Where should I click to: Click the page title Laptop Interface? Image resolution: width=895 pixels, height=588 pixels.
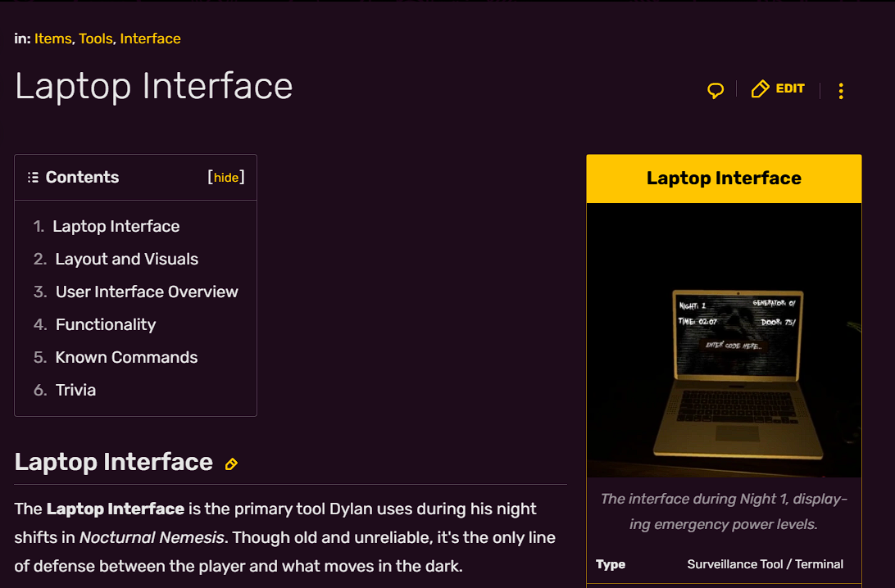click(153, 86)
